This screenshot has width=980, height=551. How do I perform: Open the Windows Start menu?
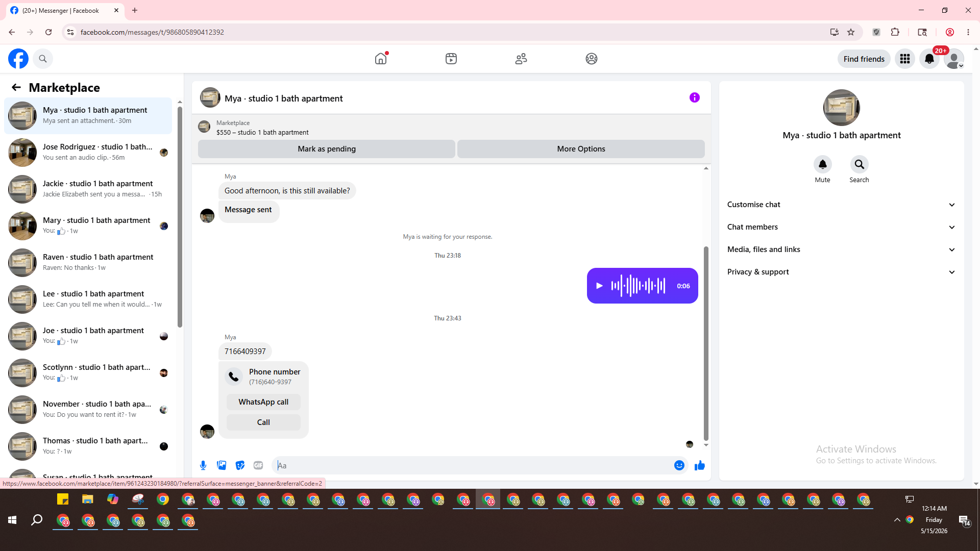point(12,520)
